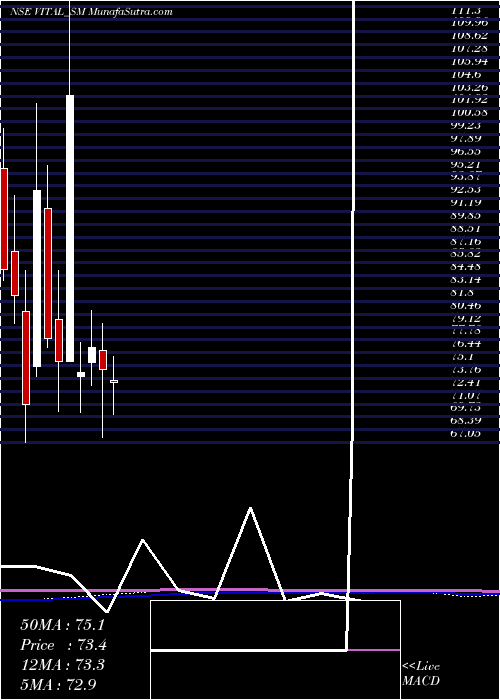Click the 88.51 price axis label

[465, 229]
